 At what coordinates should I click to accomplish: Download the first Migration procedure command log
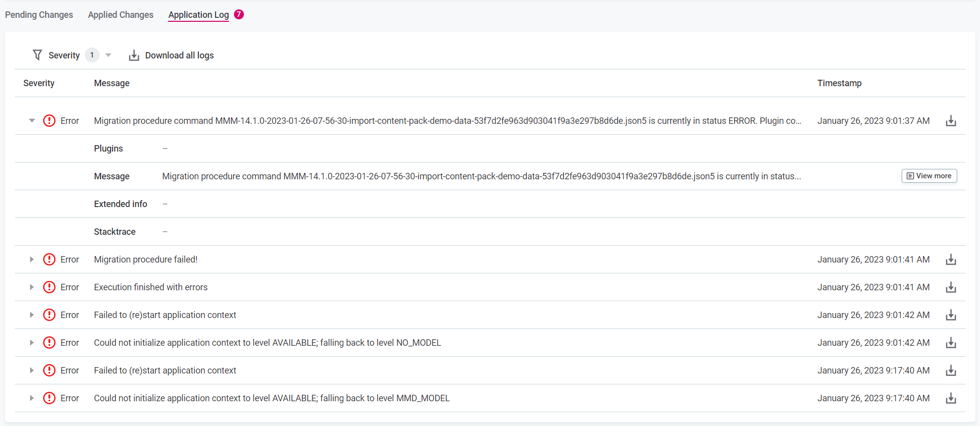click(x=950, y=121)
